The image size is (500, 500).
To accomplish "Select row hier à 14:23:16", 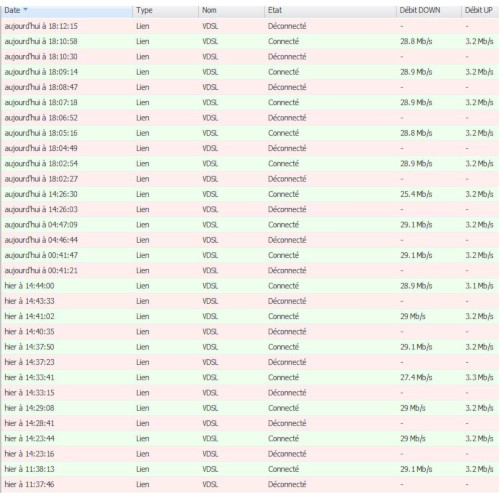I will point(250,454).
